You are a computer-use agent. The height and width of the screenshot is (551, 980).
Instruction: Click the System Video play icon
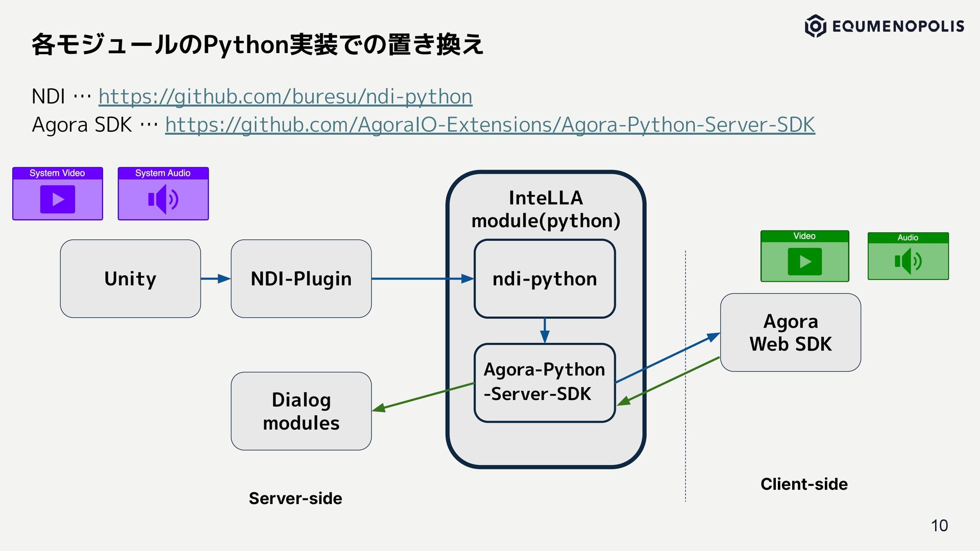[x=58, y=199]
